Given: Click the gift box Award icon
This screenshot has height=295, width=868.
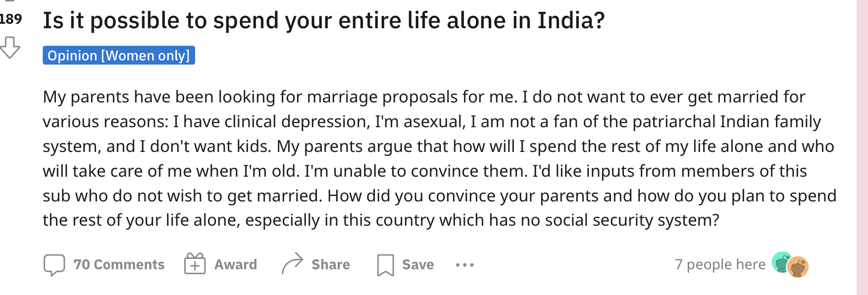Looking at the screenshot, I should click(195, 264).
